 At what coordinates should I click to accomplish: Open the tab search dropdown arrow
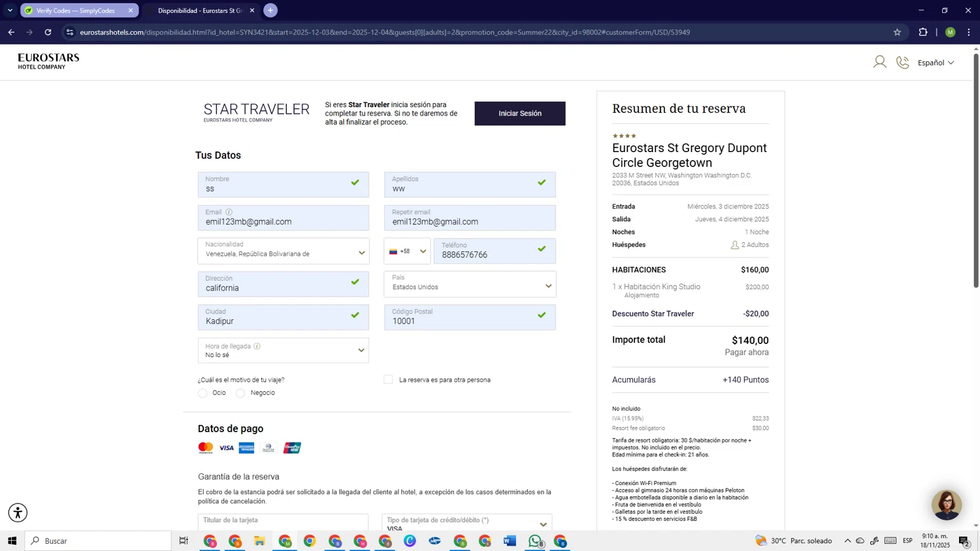(x=10, y=10)
